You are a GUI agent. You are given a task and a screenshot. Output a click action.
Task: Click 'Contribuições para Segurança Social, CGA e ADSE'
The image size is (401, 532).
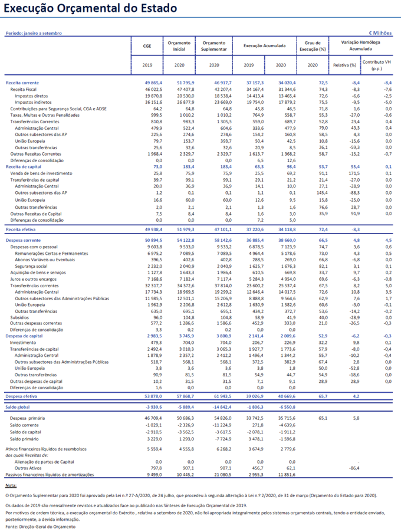58,109
